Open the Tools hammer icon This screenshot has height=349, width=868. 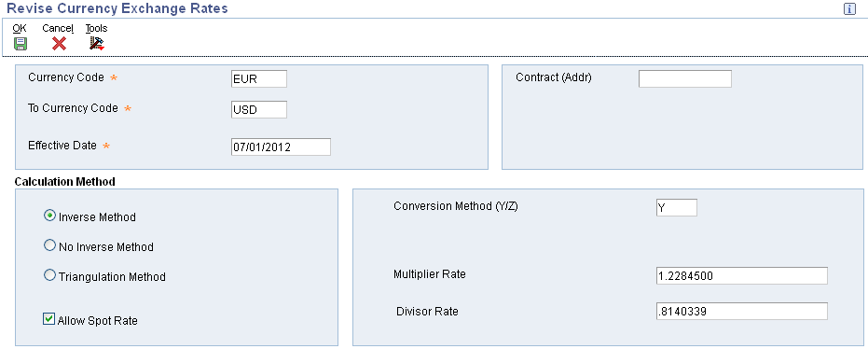point(97,44)
